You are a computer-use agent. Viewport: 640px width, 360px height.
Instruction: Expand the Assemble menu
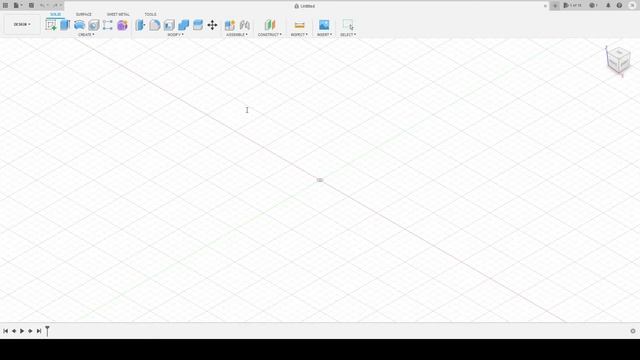237,35
